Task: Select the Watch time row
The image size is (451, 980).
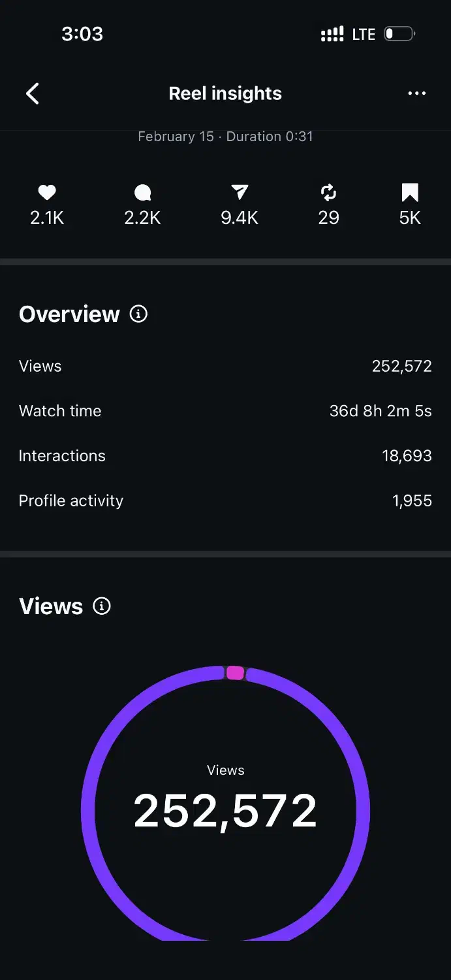Action: pos(225,411)
